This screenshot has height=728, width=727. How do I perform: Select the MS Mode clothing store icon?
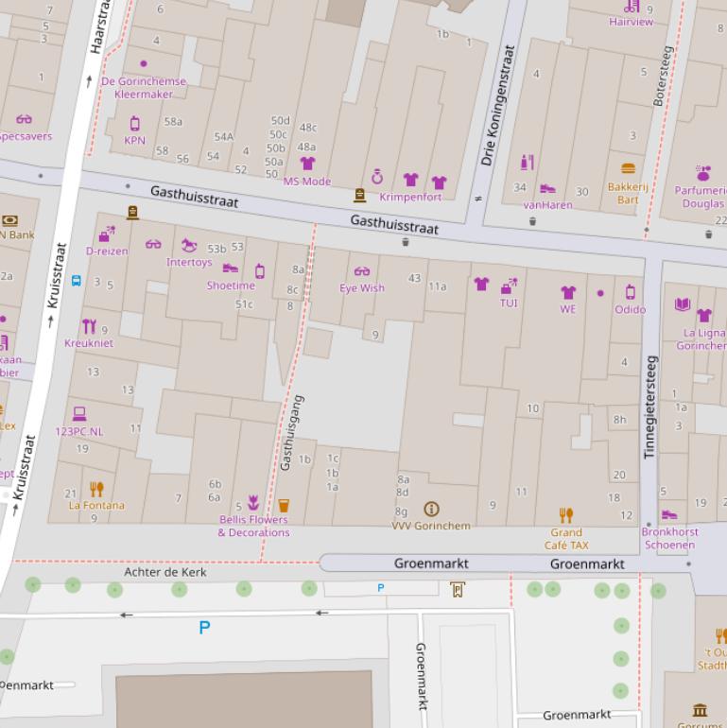(306, 164)
